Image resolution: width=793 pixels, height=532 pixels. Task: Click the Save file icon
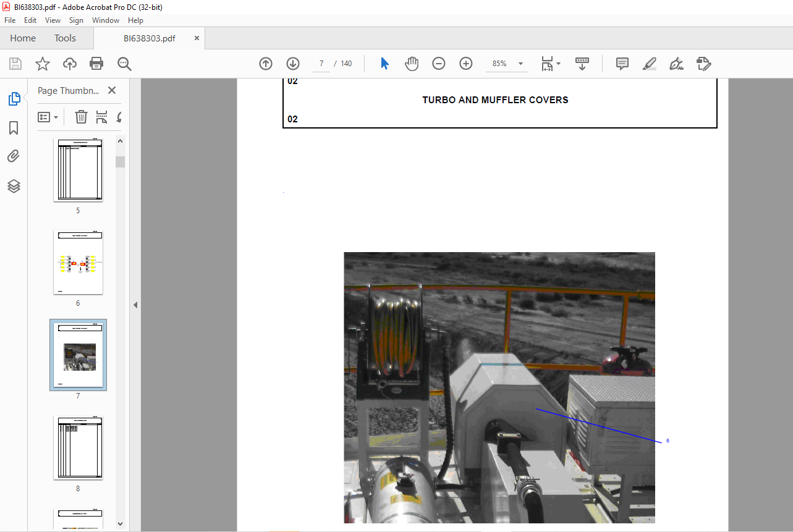(x=15, y=64)
